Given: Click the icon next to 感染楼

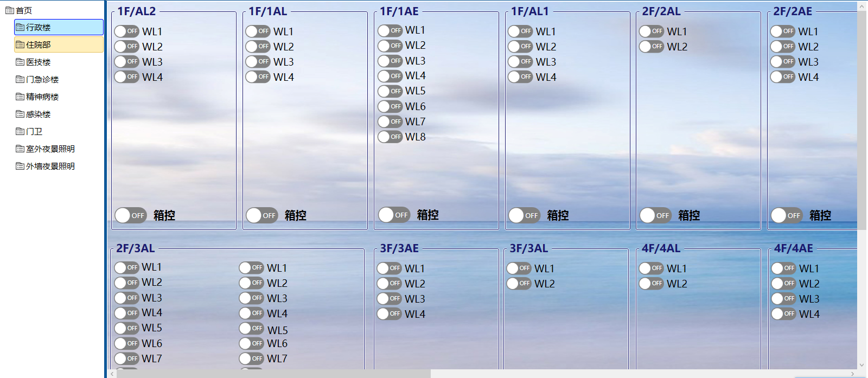Looking at the screenshot, I should point(20,114).
